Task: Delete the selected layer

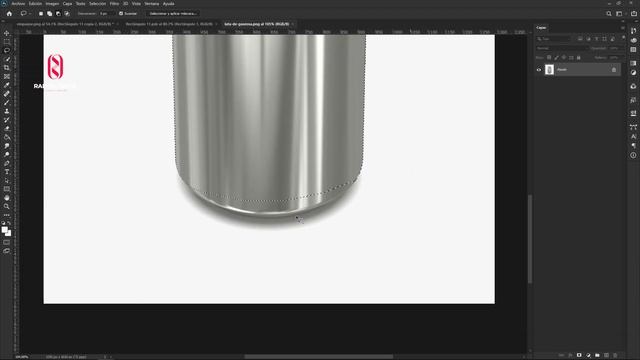Action: (615, 356)
